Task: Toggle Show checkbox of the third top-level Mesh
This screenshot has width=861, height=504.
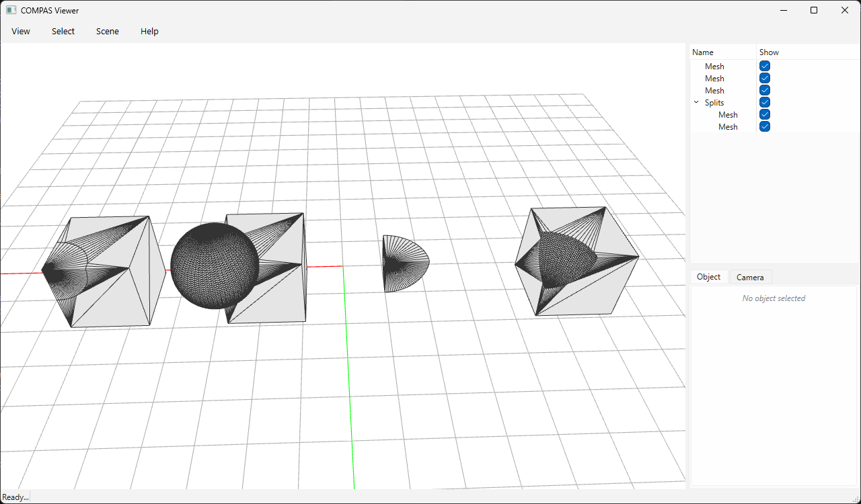Action: point(765,90)
